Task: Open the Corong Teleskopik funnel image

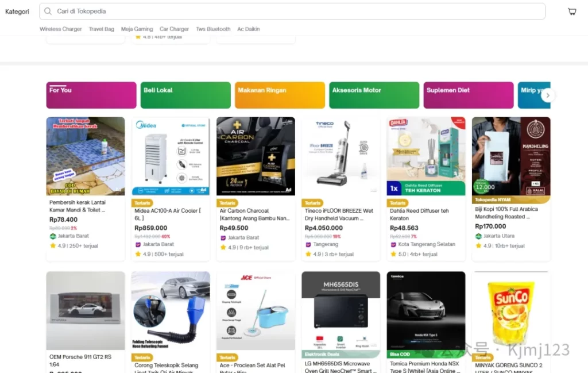Action: (x=171, y=311)
